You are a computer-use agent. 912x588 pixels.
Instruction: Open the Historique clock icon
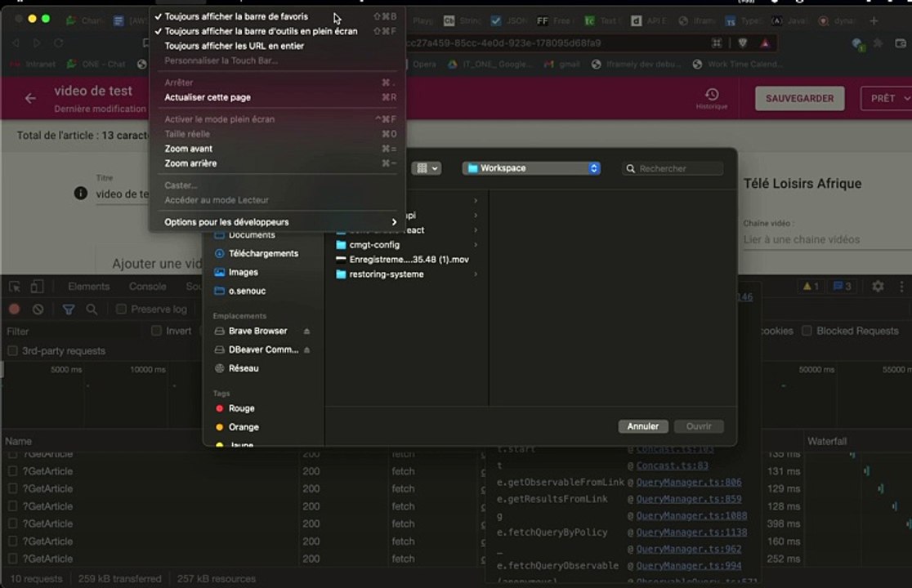tap(711, 94)
